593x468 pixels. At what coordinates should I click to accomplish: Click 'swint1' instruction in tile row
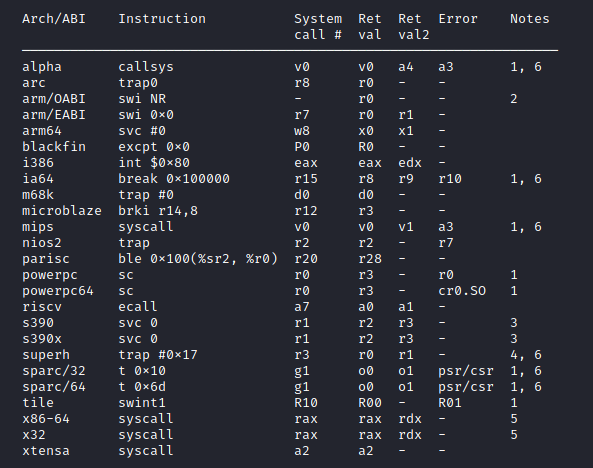coord(142,403)
